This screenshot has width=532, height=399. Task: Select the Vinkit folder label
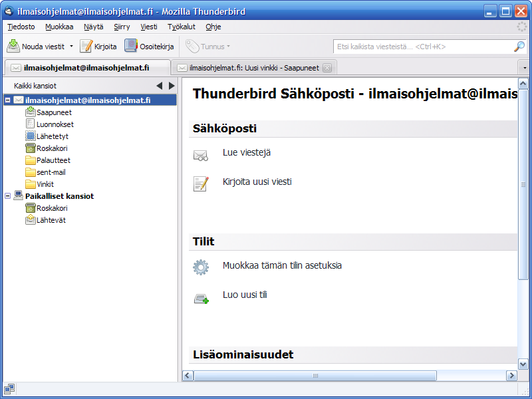tap(45, 184)
